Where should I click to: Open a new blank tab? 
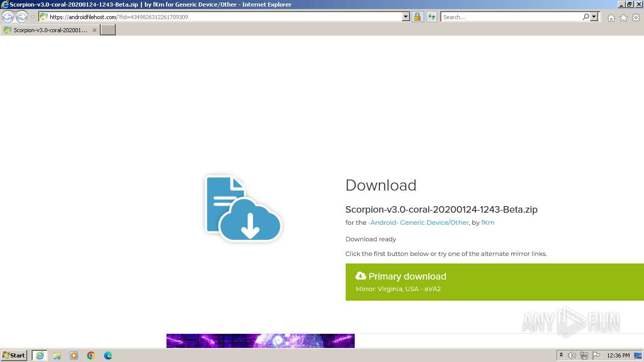[x=108, y=30]
